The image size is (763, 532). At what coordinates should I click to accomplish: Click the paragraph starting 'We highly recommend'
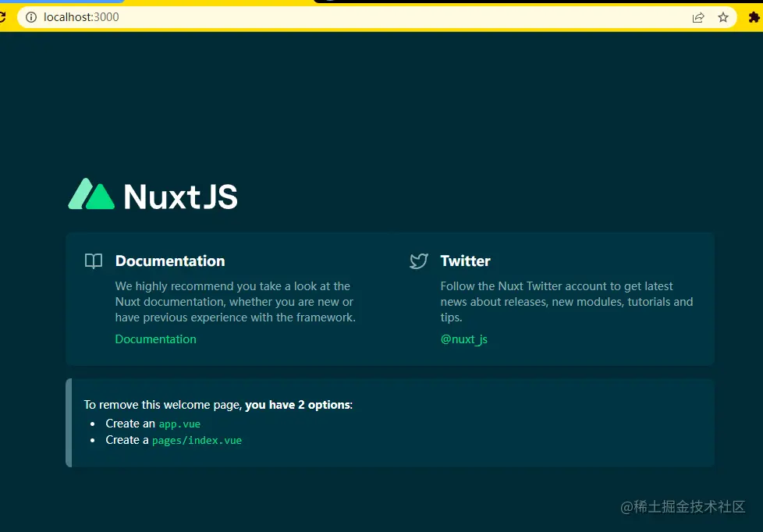tap(236, 302)
